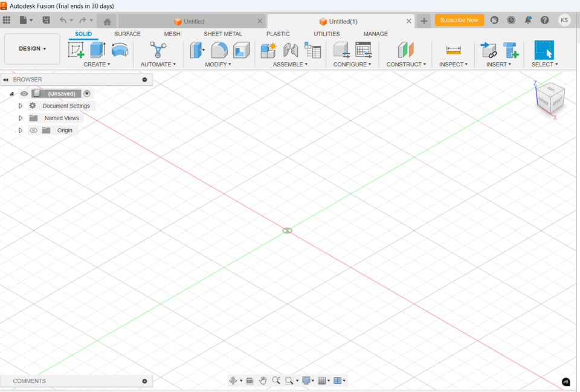This screenshot has height=392, width=580.
Task: Run the Automated Modeling tool
Action: [x=158, y=50]
